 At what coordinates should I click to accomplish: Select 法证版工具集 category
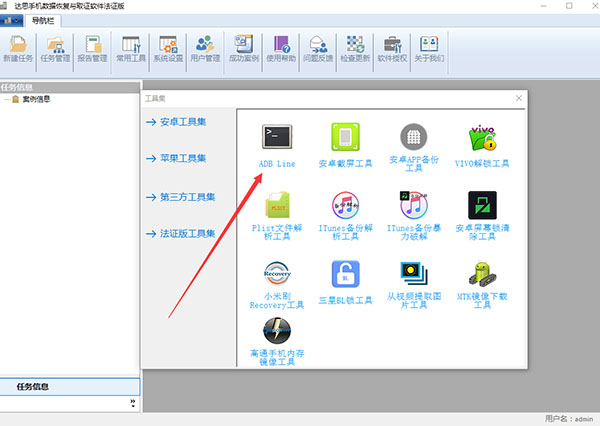(181, 233)
